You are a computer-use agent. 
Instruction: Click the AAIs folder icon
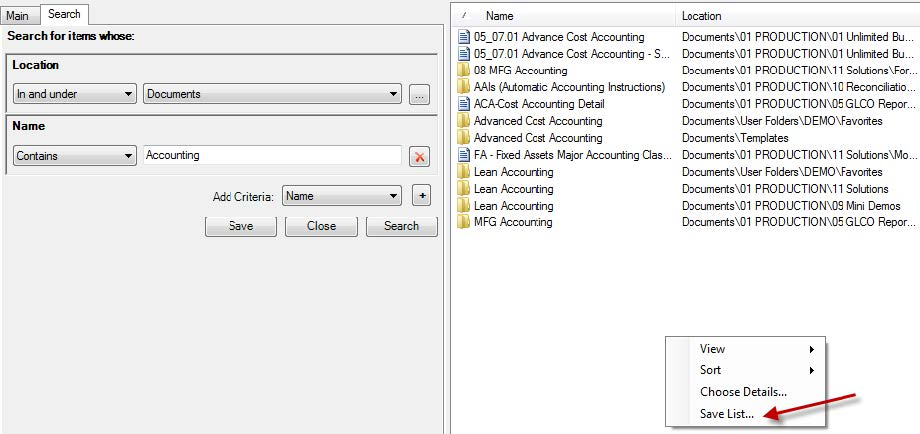[463, 88]
